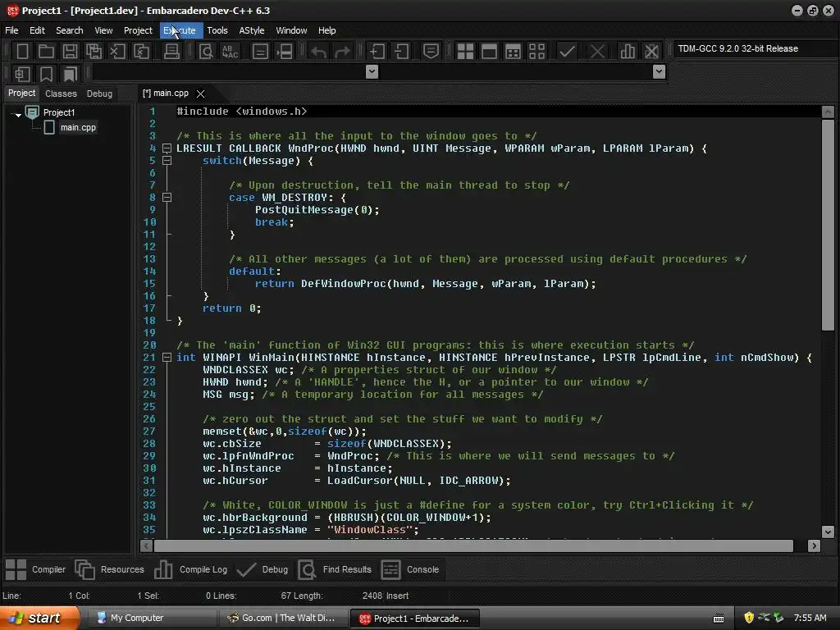Click the Run window icon
This screenshot has width=840, height=630.
489,52
